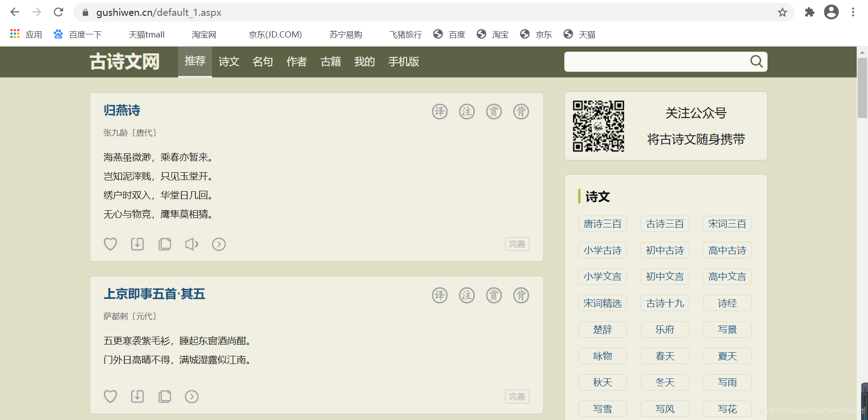Reload the page with the refresh icon
The height and width of the screenshot is (420, 868).
58,12
